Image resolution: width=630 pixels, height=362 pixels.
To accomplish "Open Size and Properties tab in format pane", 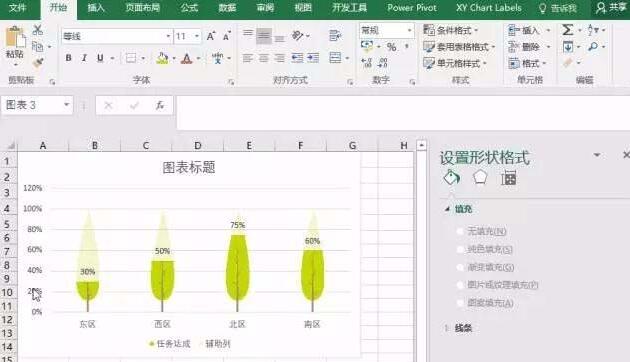I will coord(509,177).
